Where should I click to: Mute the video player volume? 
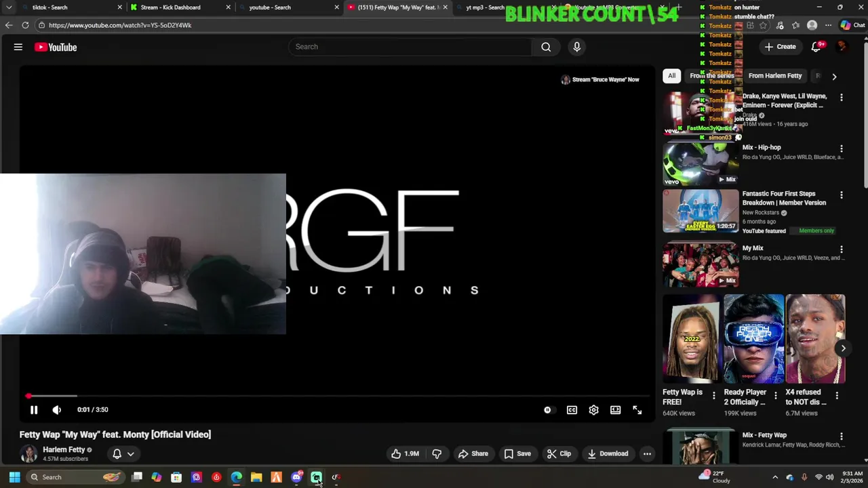[x=57, y=409]
